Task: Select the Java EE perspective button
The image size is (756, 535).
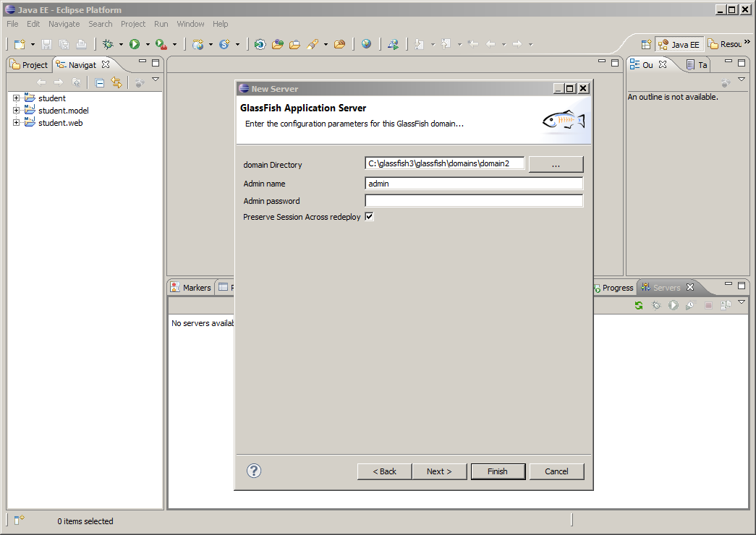Action: click(679, 45)
